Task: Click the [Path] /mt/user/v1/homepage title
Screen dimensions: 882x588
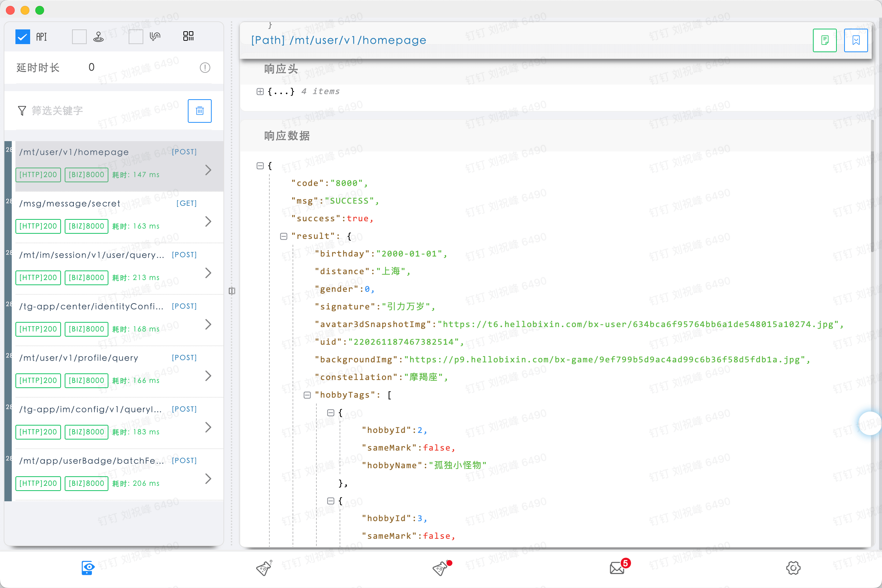Action: point(338,40)
